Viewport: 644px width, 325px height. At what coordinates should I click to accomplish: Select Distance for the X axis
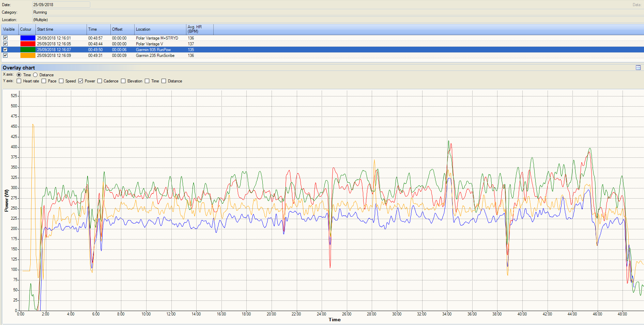pyautogui.click(x=35, y=75)
